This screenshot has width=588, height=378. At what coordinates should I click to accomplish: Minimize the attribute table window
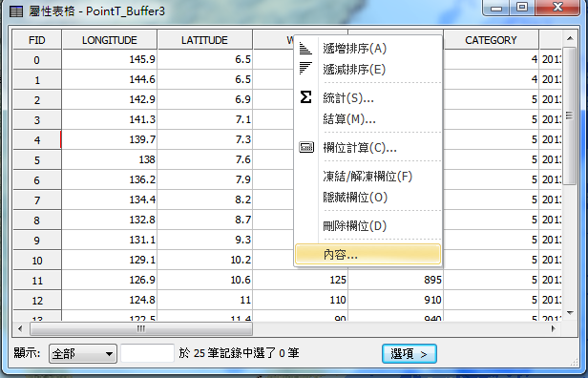[x=496, y=8]
